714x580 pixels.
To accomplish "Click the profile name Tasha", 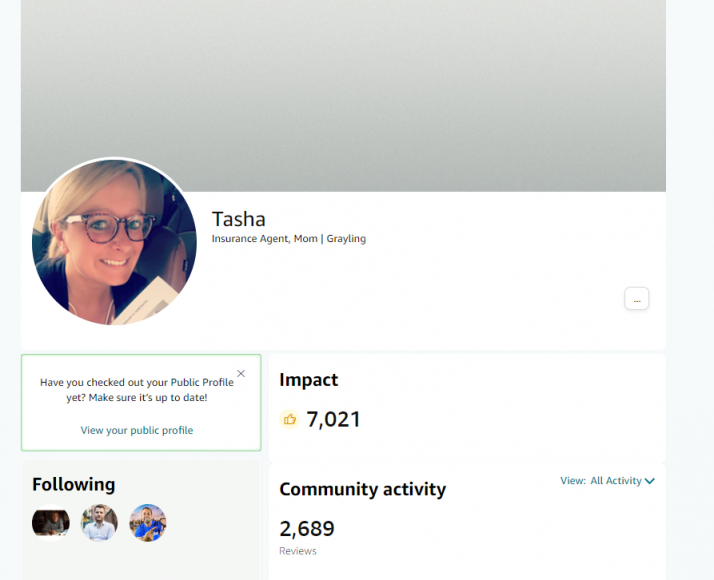I will [x=239, y=219].
